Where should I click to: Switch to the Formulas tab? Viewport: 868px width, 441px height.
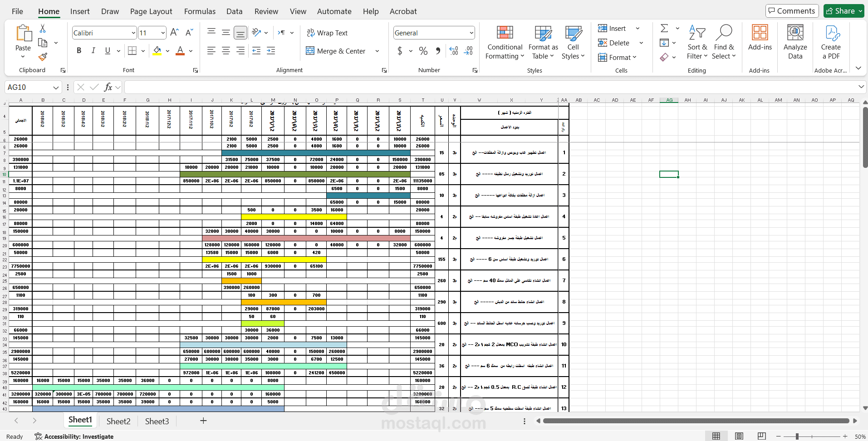click(200, 11)
